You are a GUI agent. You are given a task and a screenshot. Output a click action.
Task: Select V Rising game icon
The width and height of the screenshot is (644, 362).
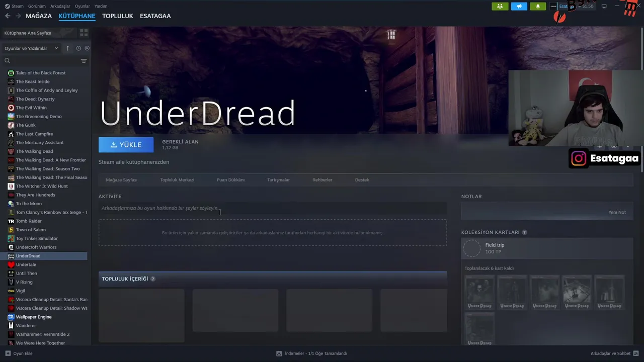[11, 282]
